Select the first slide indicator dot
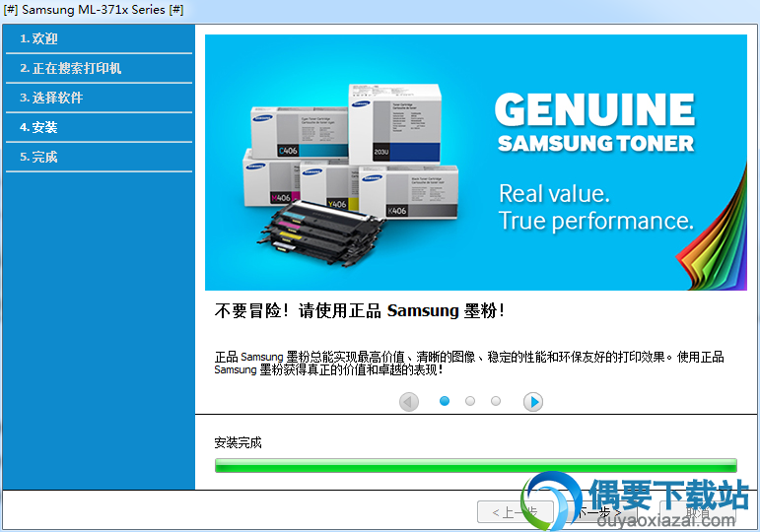Image resolution: width=760 pixels, height=532 pixels. [x=444, y=401]
